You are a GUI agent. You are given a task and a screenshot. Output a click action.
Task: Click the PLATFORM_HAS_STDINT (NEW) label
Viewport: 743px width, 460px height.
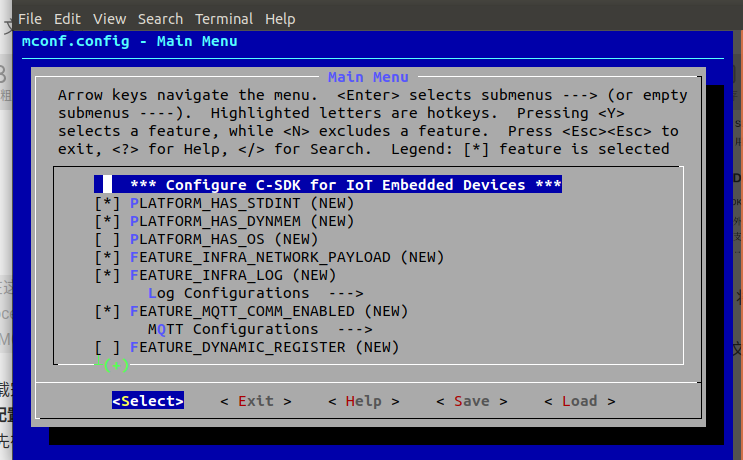[242, 203]
